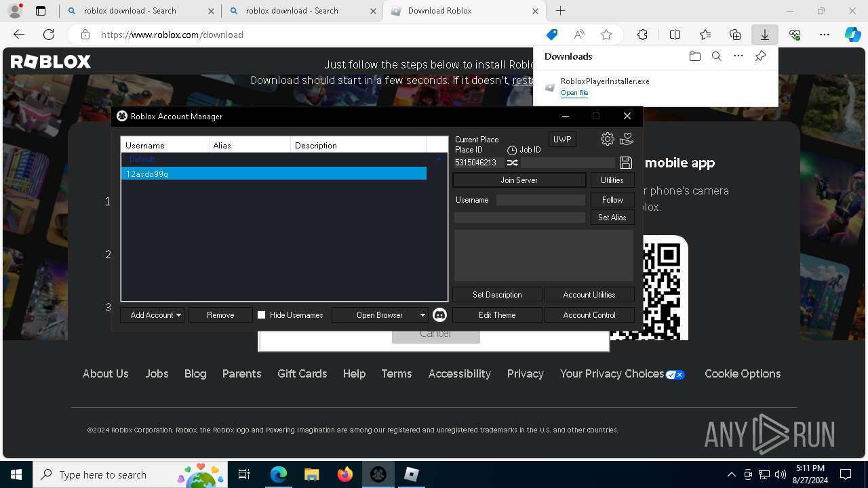Select the Download Roblox tab

[465, 11]
